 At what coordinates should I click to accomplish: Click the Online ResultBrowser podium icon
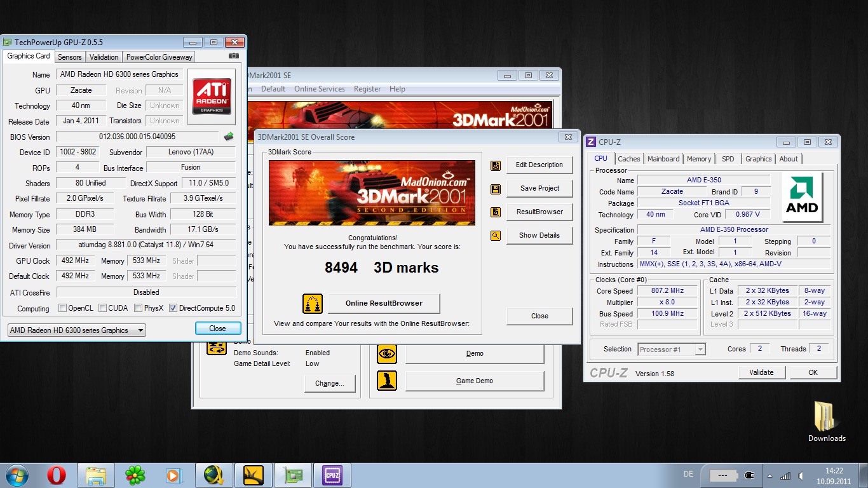313,304
